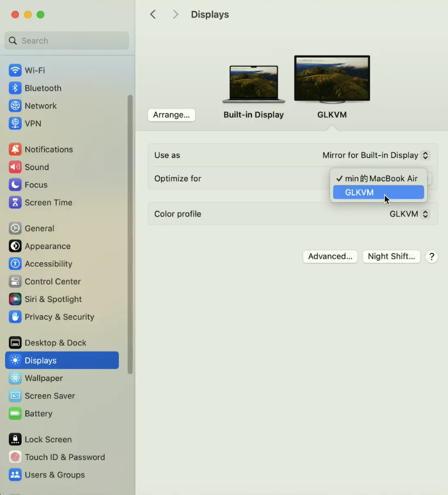Click the green window zoom button
448x495 pixels.
(x=40, y=14)
